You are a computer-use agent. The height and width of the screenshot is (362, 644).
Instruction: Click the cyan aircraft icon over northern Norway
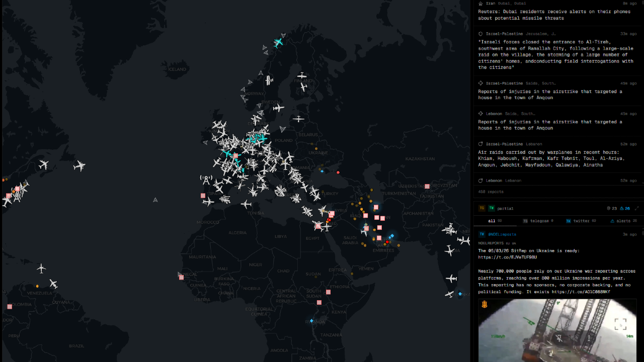(x=278, y=43)
